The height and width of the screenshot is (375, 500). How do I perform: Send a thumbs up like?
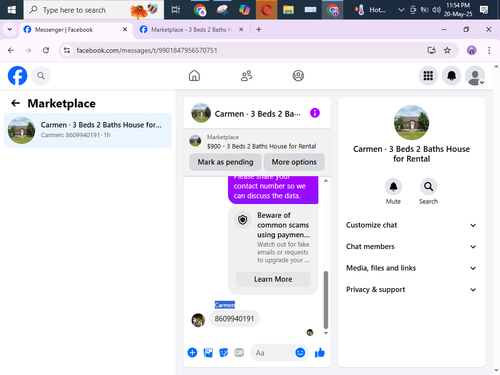pyautogui.click(x=320, y=352)
